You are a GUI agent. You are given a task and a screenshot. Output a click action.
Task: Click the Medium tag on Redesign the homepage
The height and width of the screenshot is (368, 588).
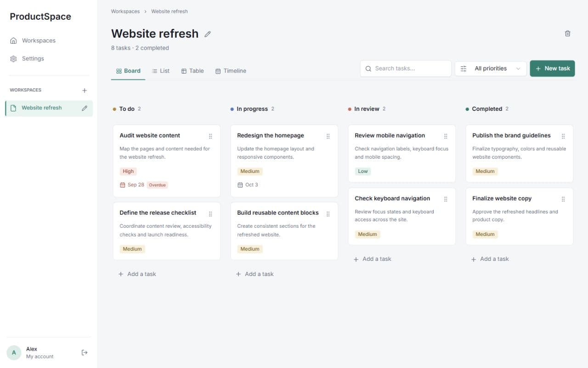coord(250,171)
